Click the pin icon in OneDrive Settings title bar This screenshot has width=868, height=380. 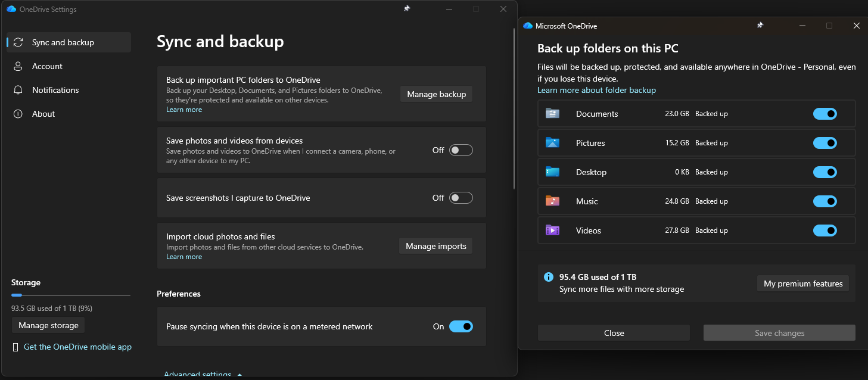pos(407,9)
